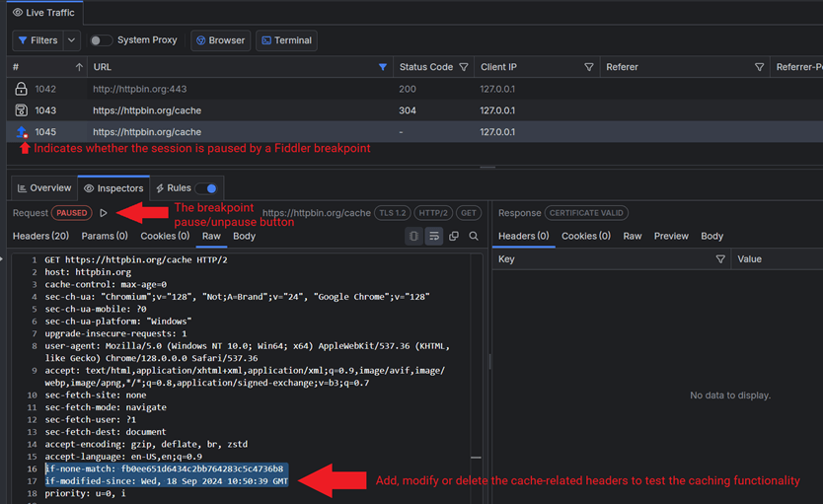Toggle the System Proxy switch
This screenshot has width=823, height=504.
point(101,40)
